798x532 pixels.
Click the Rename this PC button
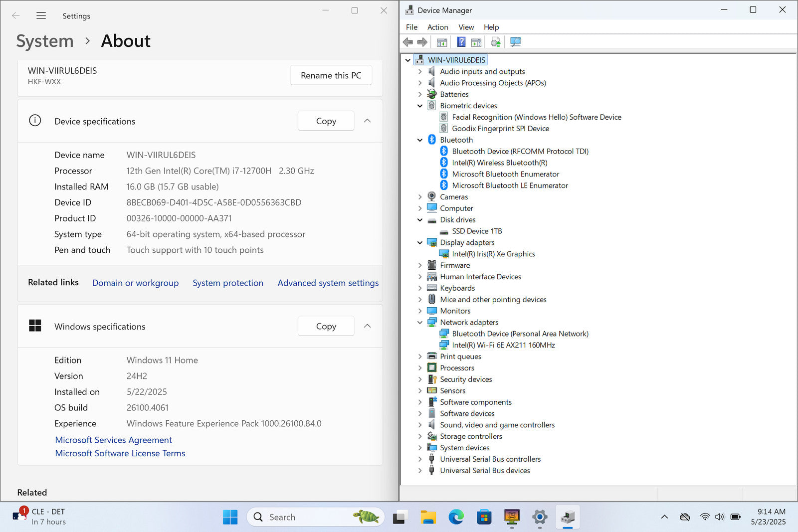(331, 75)
